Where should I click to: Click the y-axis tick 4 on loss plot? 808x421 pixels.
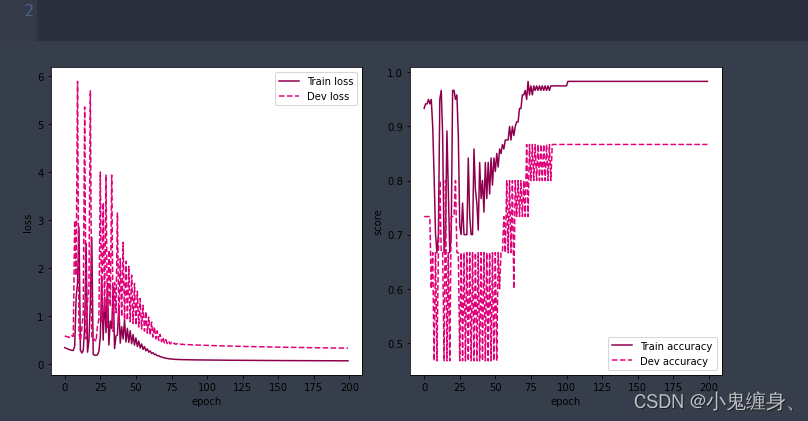coord(42,173)
